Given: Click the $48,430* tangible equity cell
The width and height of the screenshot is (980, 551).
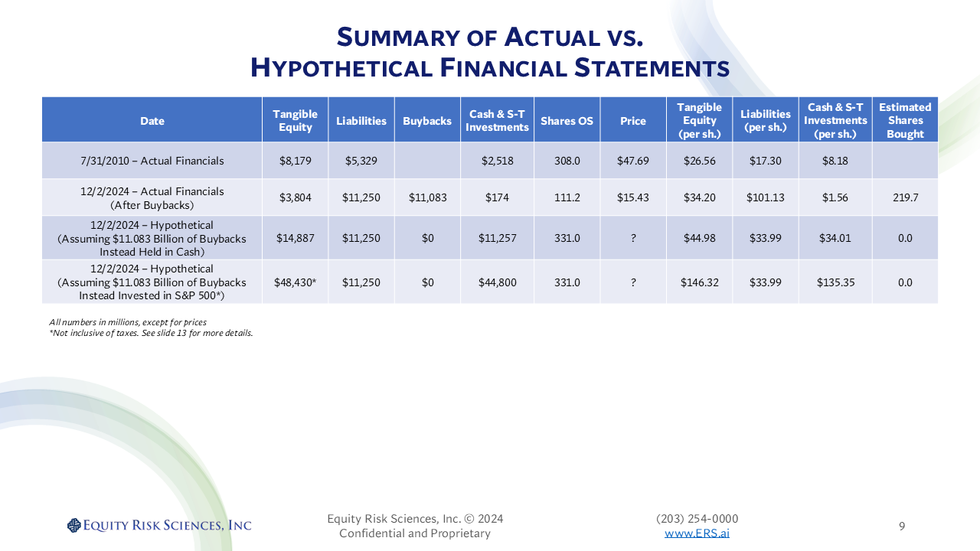Looking at the screenshot, I should pos(296,282).
